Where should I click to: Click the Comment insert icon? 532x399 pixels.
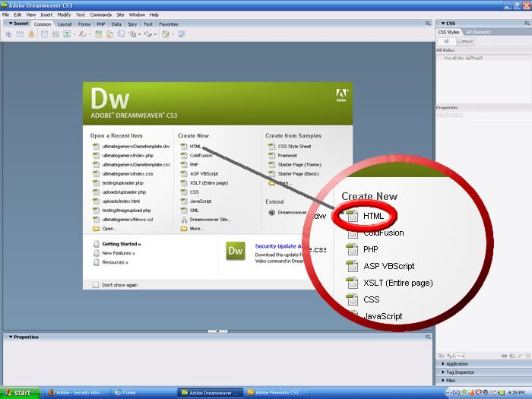click(x=121, y=34)
